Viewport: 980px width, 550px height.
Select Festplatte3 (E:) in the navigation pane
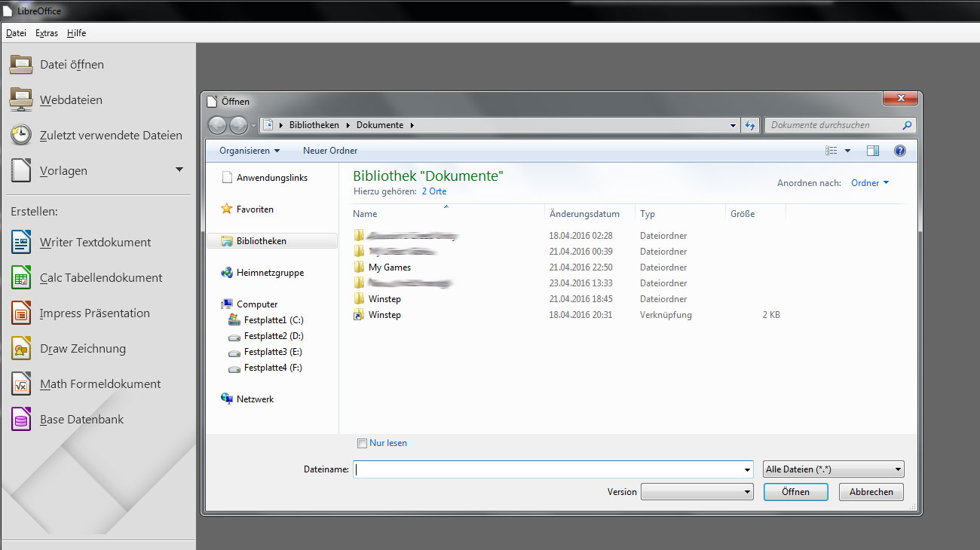click(274, 352)
